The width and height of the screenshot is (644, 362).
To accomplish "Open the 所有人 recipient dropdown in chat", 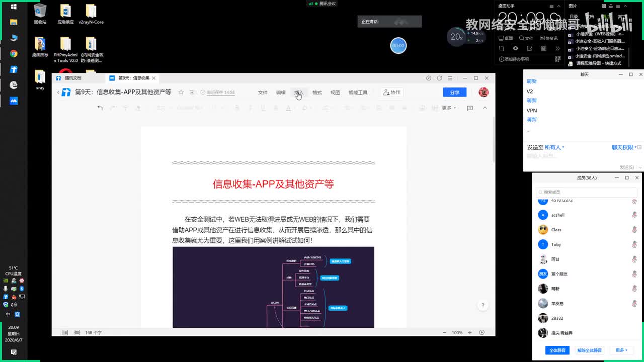I will pyautogui.click(x=554, y=147).
